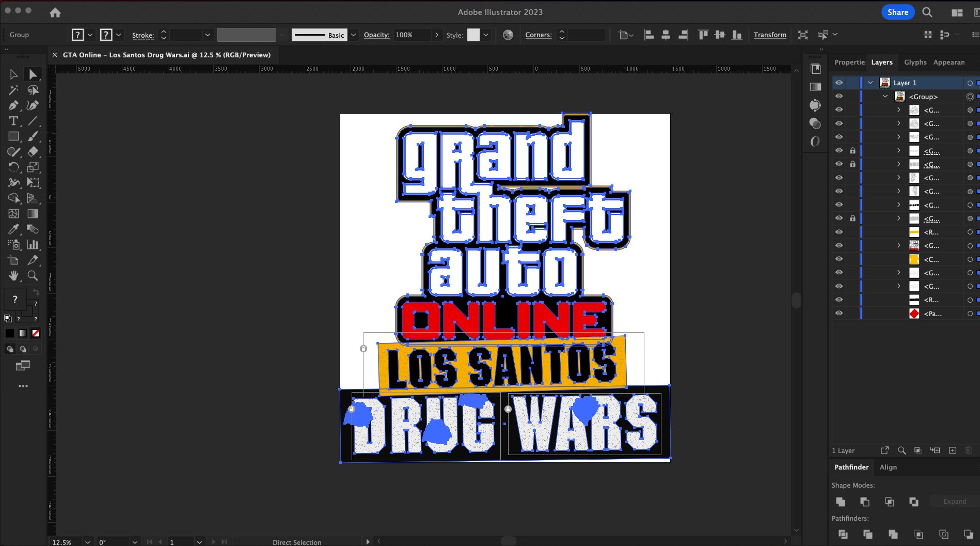Click the target circle of <Group>
Viewport: 980px width, 546px height.
click(970, 97)
